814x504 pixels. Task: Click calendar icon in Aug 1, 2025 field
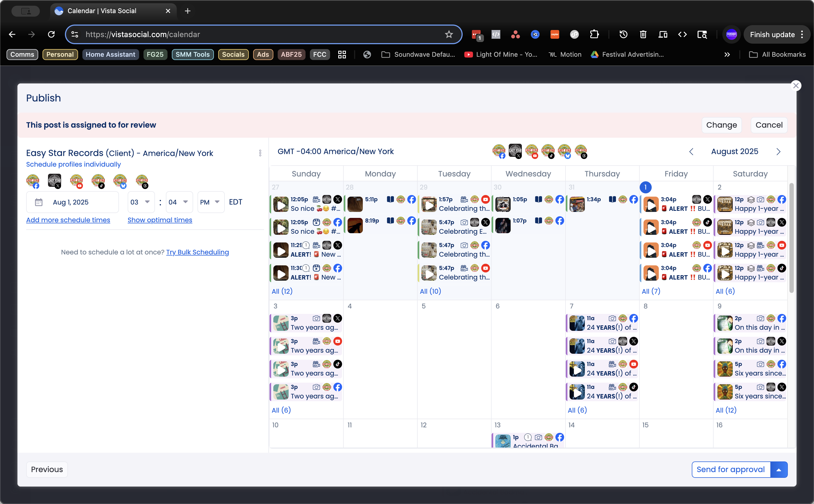[x=39, y=202]
